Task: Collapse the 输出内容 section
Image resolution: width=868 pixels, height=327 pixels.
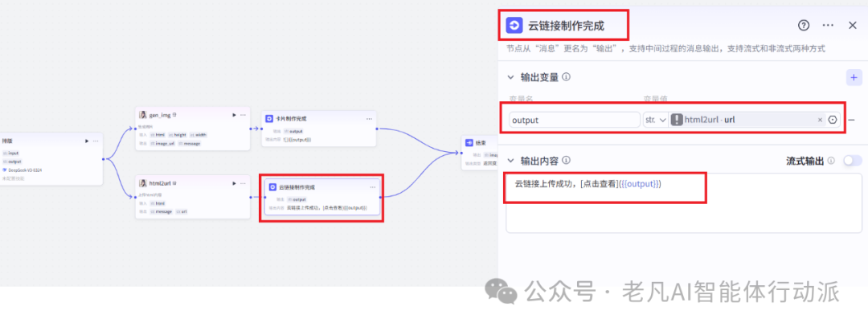Action: (511, 161)
